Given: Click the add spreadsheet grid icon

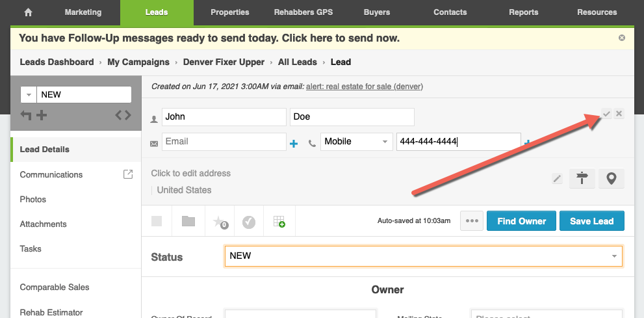Looking at the screenshot, I should click(279, 222).
